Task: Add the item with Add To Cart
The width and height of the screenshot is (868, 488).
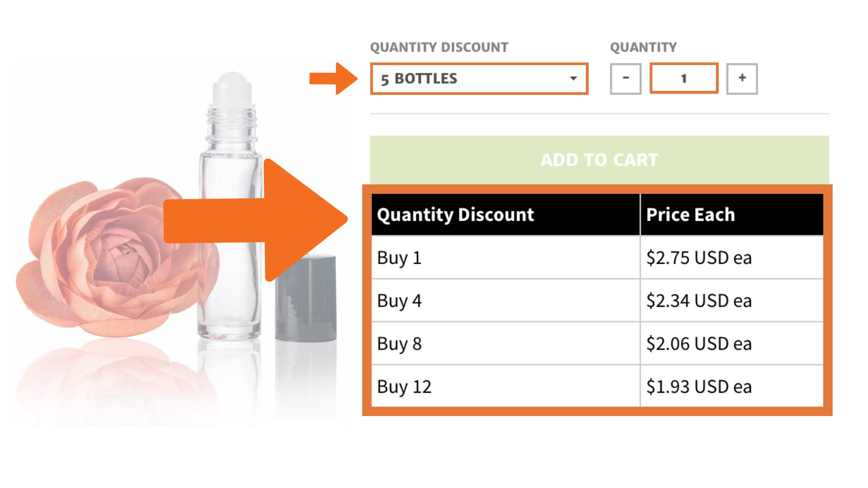Action: click(599, 160)
